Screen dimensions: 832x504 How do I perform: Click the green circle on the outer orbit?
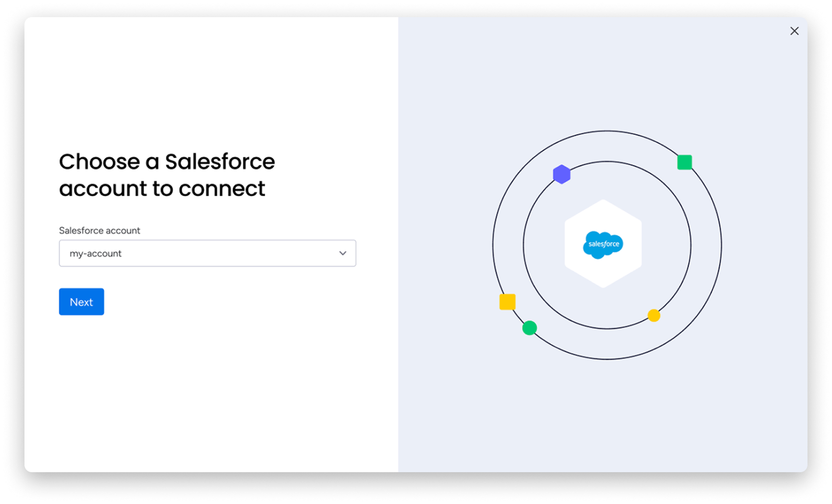[529, 328]
